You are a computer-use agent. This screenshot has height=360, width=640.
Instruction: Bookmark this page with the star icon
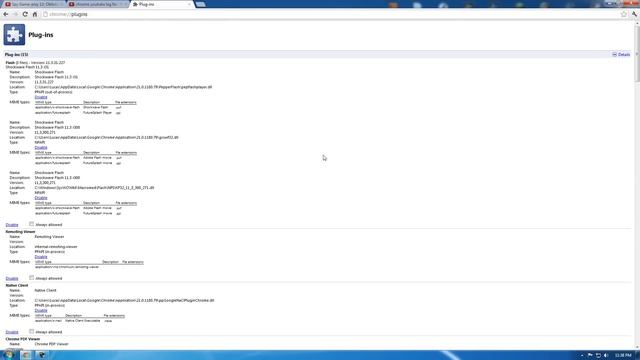click(624, 14)
